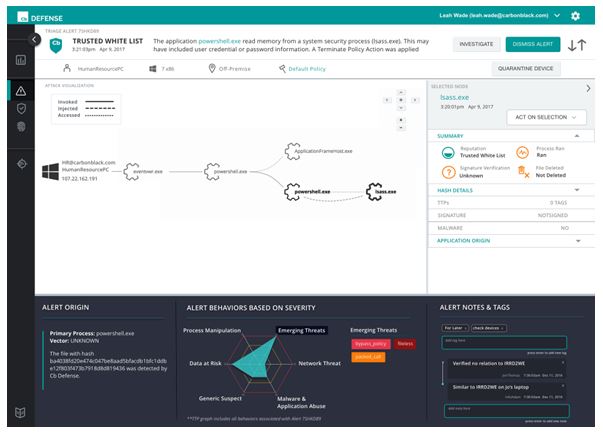This screenshot has width=603, height=433.
Task: Click the teal radar chart polygon
Action: click(258, 361)
